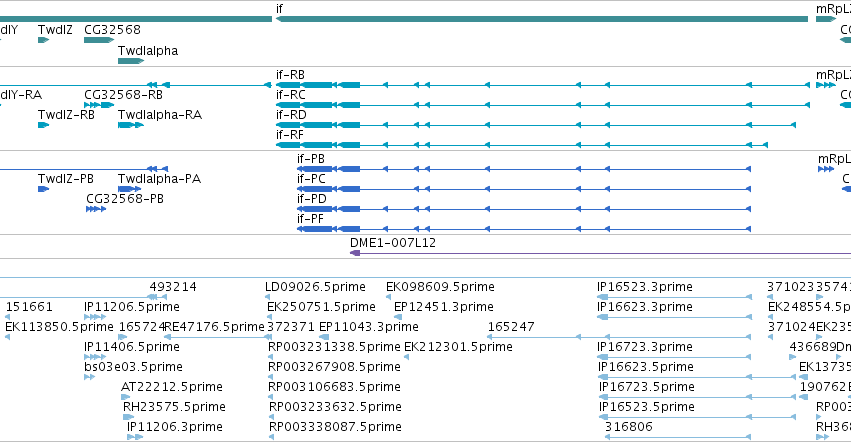Click the IP16623.5prime EST label
This screenshot has width=851, height=442.
click(646, 368)
